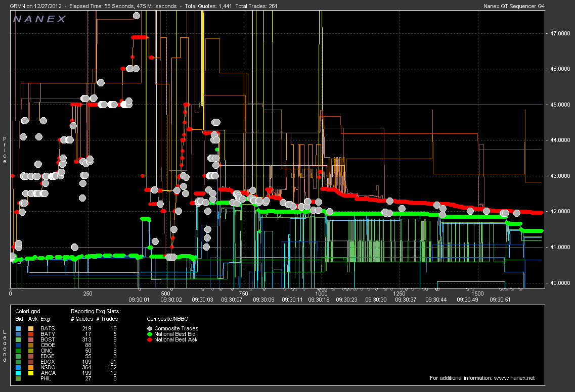
Task: Open the www.nanex.net link
Action: coord(514,378)
